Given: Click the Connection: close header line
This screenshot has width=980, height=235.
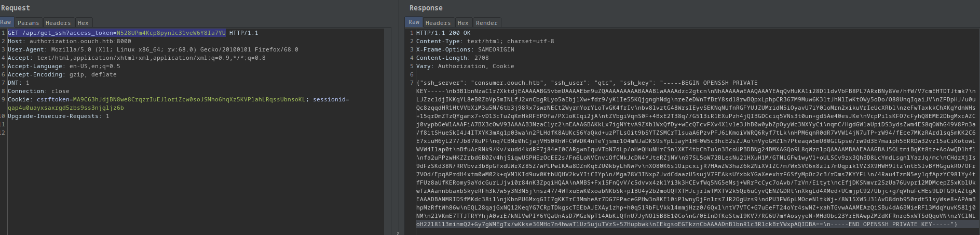Looking at the screenshot, I should [x=38, y=91].
